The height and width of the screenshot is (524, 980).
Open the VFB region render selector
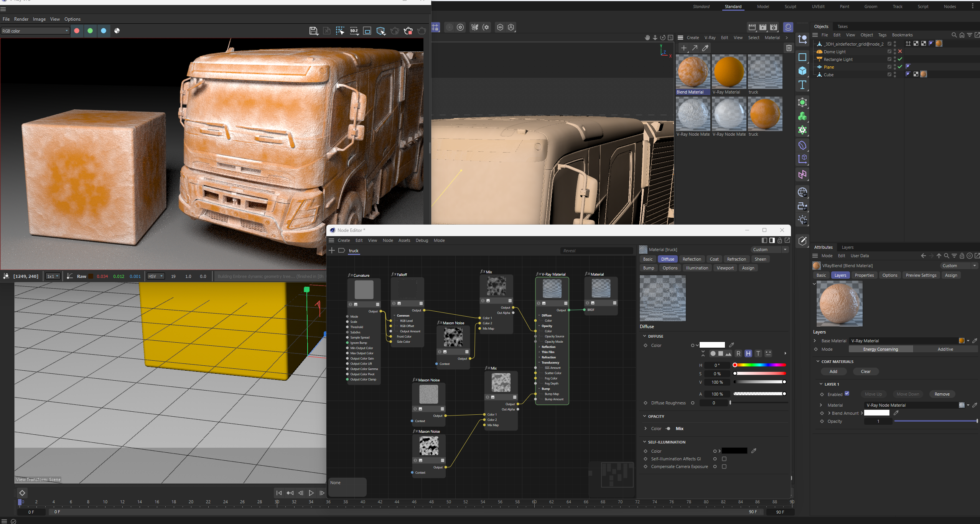[x=340, y=31]
